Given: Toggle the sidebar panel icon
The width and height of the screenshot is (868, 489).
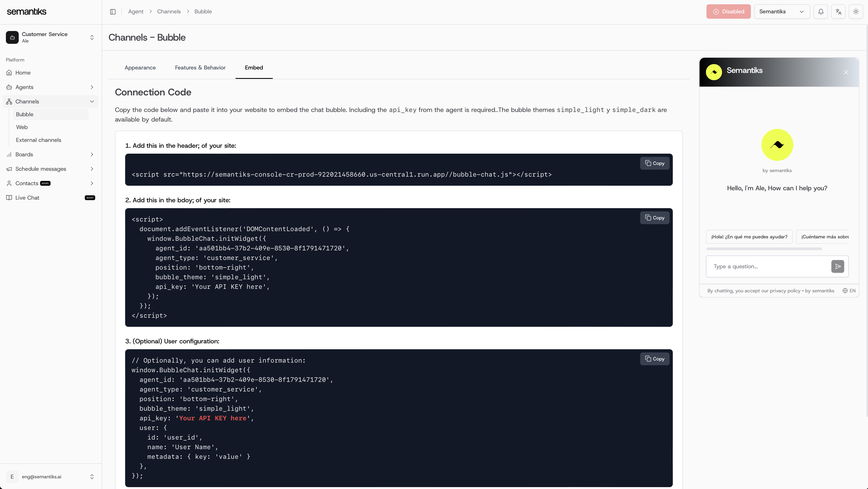Looking at the screenshot, I should pyautogui.click(x=113, y=11).
